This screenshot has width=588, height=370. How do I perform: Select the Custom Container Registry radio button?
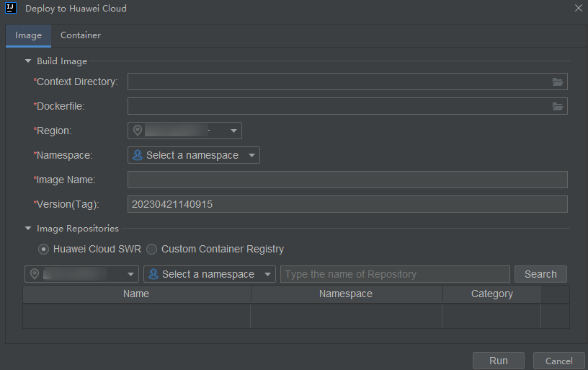151,249
